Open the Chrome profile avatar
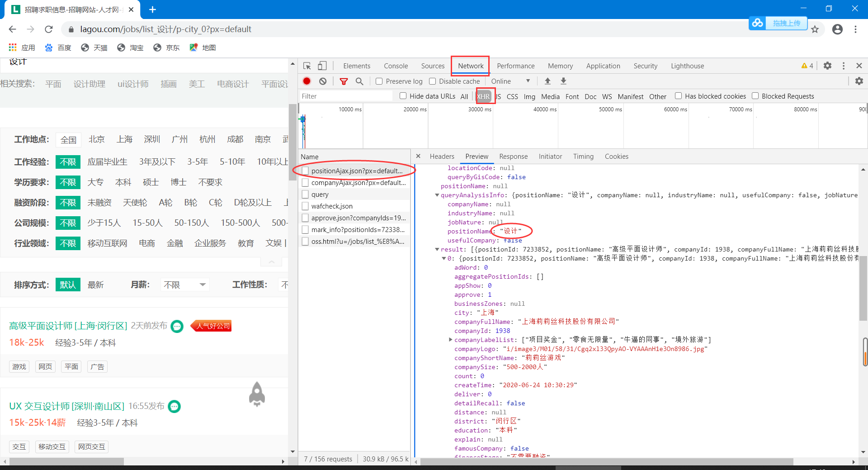Viewport: 868px width, 470px height. coord(837,29)
